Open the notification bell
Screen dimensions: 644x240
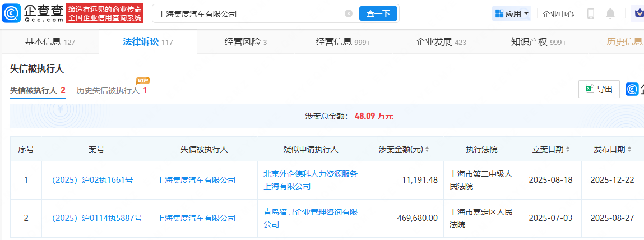point(610,13)
